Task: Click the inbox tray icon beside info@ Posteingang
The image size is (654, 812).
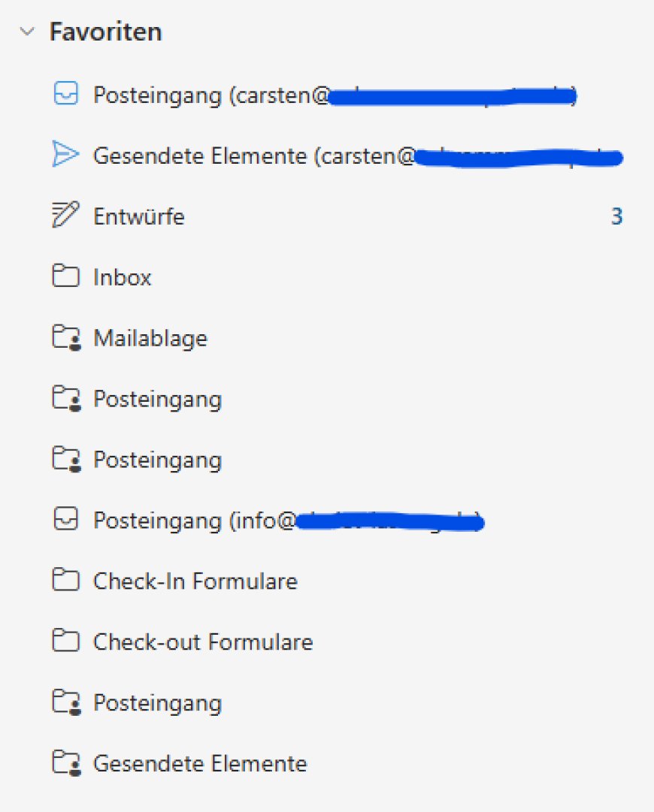Action: pyautogui.click(x=66, y=520)
